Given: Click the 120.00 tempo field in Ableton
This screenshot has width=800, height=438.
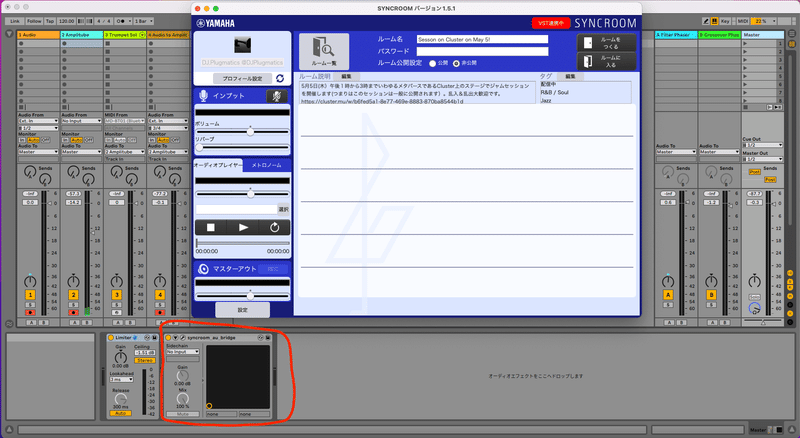Looking at the screenshot, I should (x=66, y=21).
